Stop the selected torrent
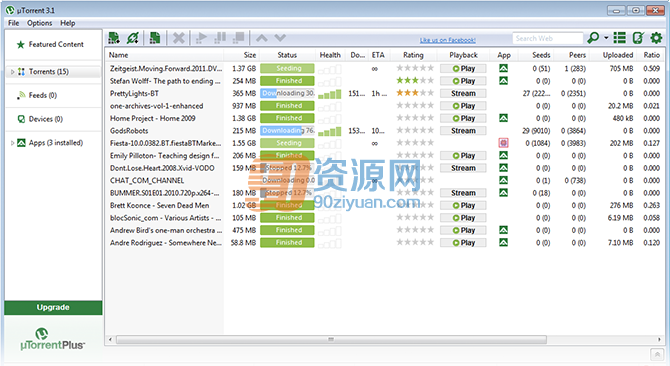The width and height of the screenshot is (670, 366). 239,38
